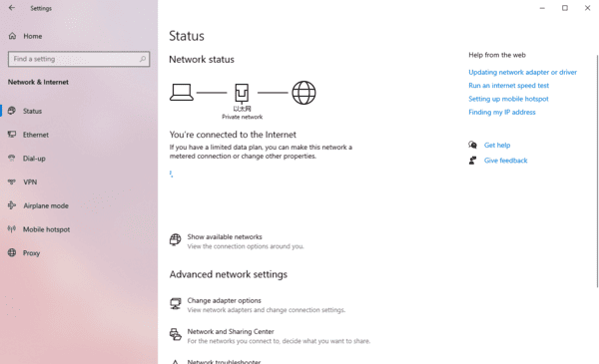Open Run an internet speed test link
Image resolution: width=599 pixels, height=364 pixels.
508,86
